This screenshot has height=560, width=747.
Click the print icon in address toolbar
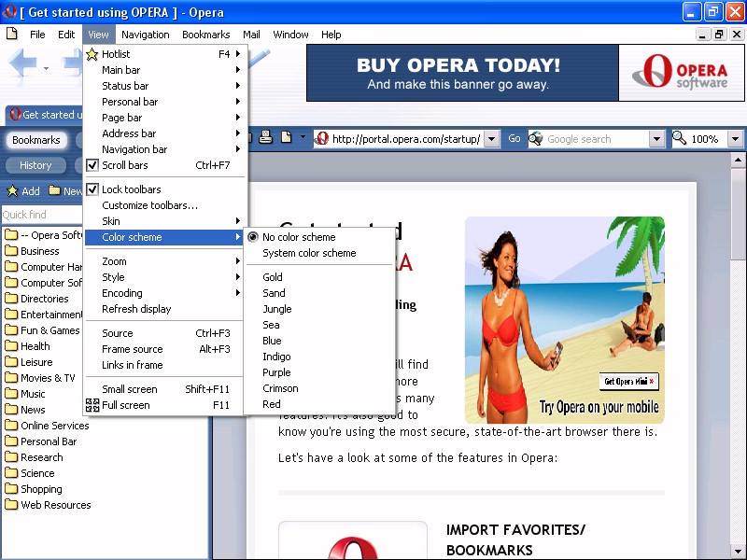click(x=266, y=138)
